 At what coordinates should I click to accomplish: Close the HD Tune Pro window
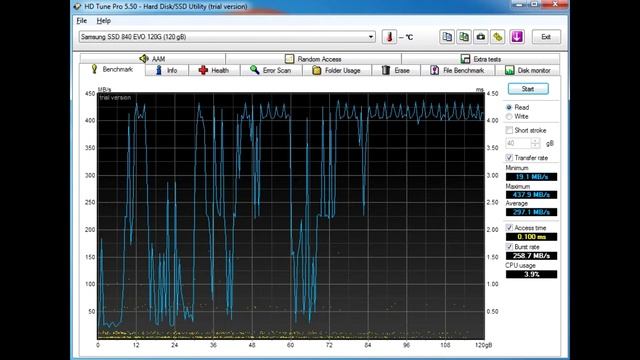point(555,4)
